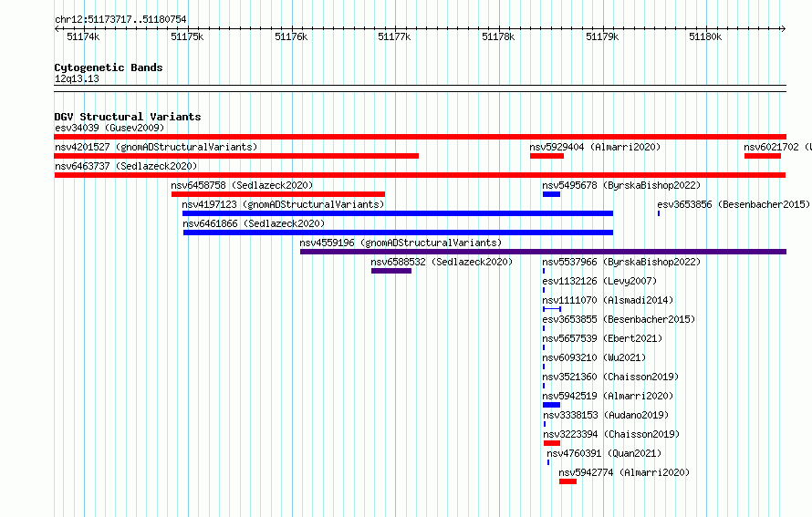Open nsv5537966 (ByrskaBishop2022) label

click(621, 262)
